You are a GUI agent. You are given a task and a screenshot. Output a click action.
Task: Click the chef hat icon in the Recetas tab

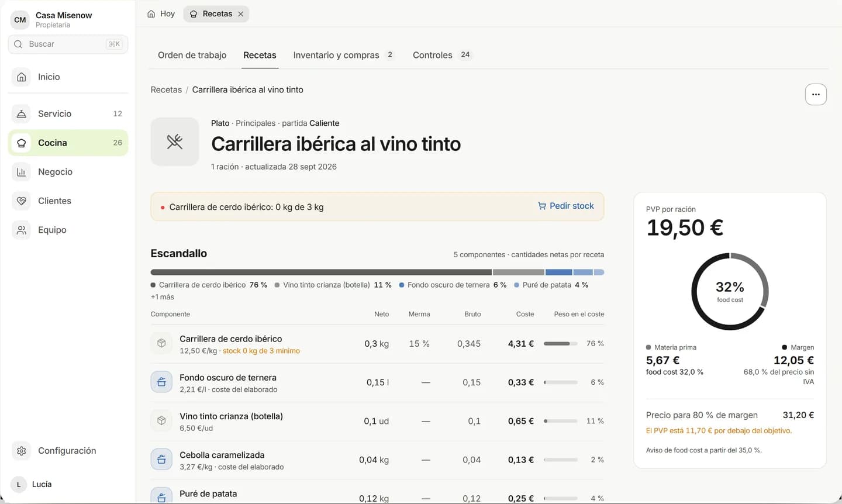pos(194,14)
